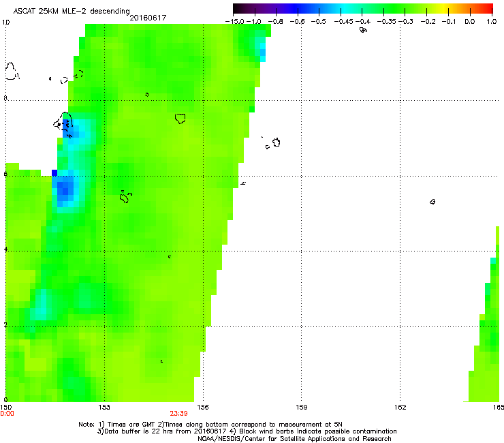
Task: Click the rainbow color scale bar
Action: tap(363, 9)
